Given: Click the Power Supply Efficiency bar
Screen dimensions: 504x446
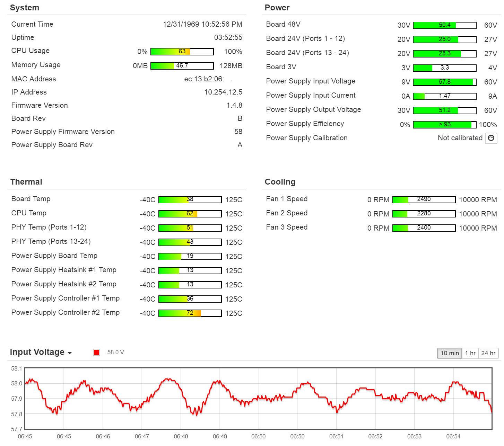Looking at the screenshot, I should [x=444, y=125].
